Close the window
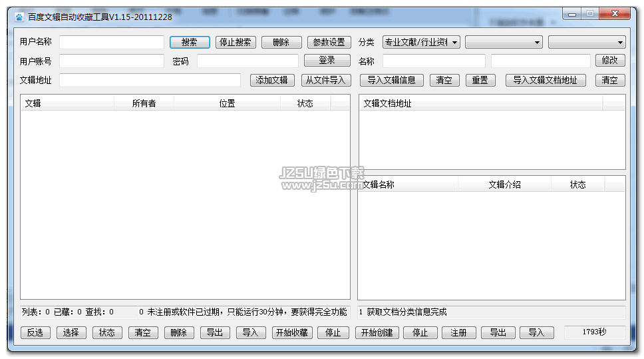 point(615,13)
